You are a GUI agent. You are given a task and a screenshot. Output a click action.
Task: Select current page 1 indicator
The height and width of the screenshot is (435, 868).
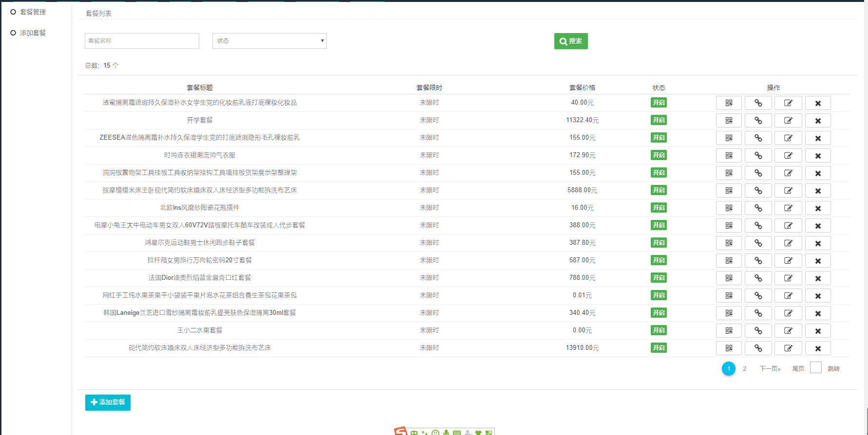pos(729,369)
